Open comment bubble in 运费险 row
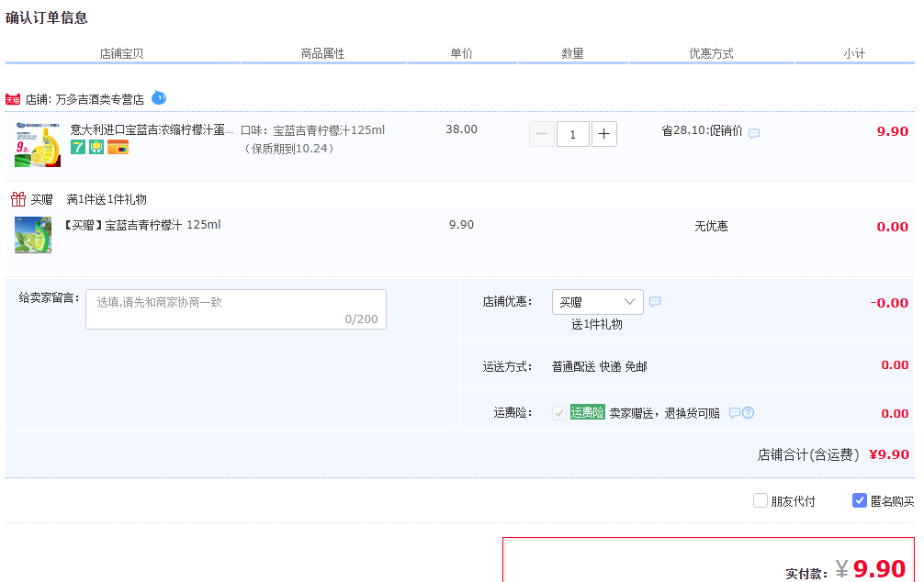 [x=734, y=413]
